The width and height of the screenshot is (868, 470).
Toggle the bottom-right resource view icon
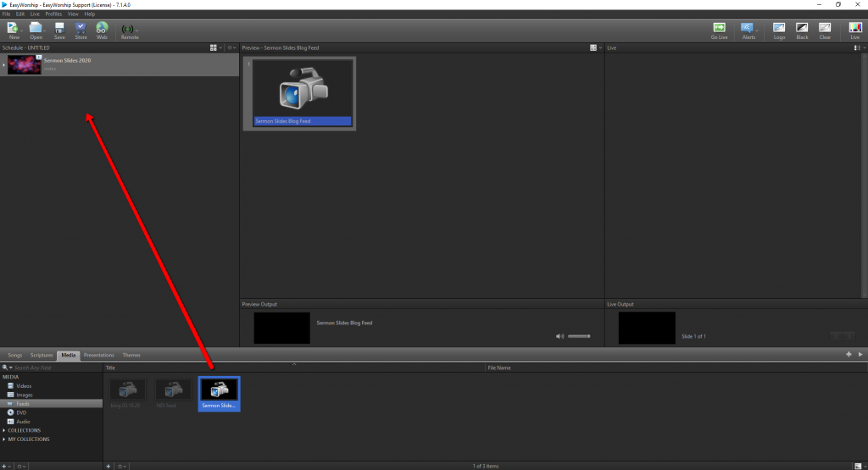point(858,466)
